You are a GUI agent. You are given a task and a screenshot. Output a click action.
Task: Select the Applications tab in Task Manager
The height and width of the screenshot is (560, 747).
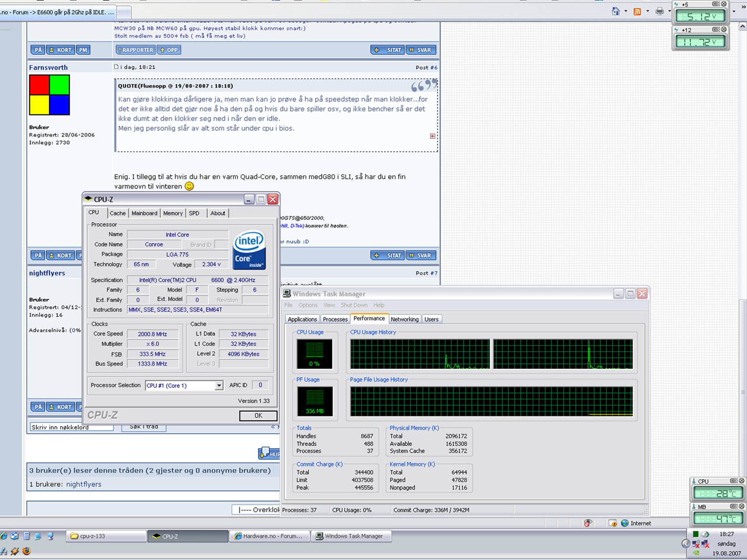[x=302, y=319]
